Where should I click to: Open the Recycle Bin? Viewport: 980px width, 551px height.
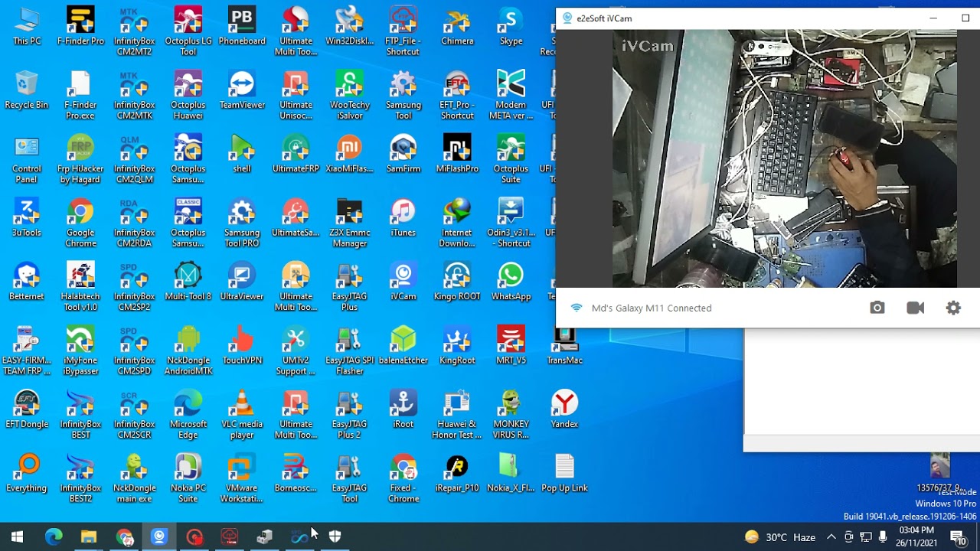pyautogui.click(x=27, y=90)
